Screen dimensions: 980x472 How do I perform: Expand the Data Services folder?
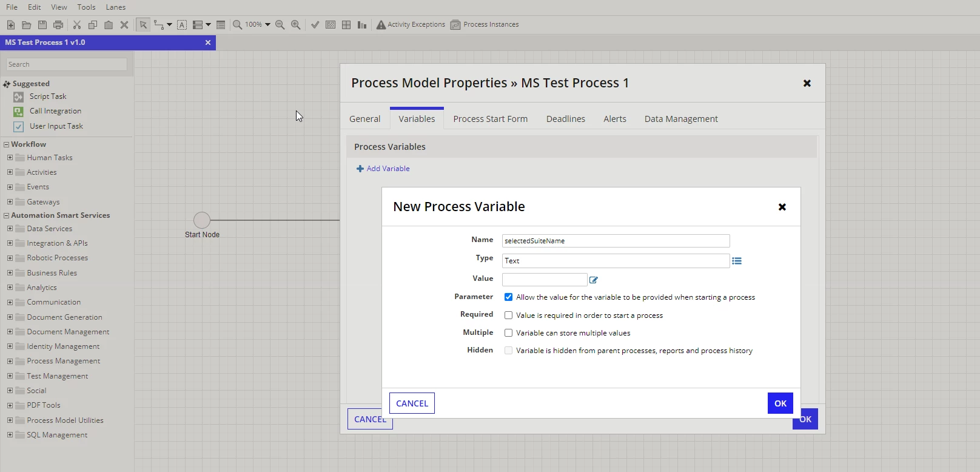(x=10, y=229)
